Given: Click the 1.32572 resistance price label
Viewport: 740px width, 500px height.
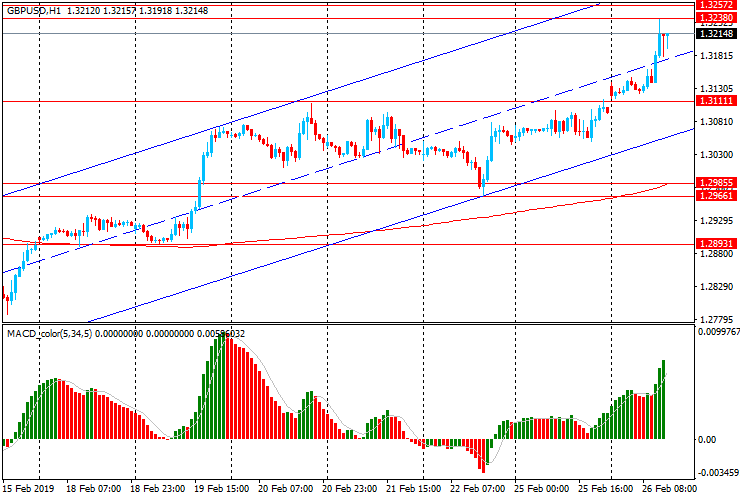Looking at the screenshot, I should [x=717, y=5].
